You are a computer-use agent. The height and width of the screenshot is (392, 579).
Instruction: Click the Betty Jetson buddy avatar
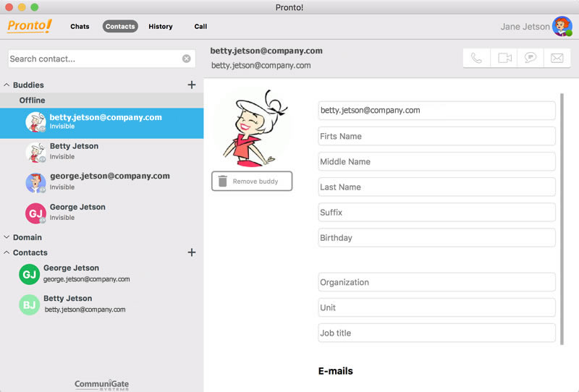point(35,152)
